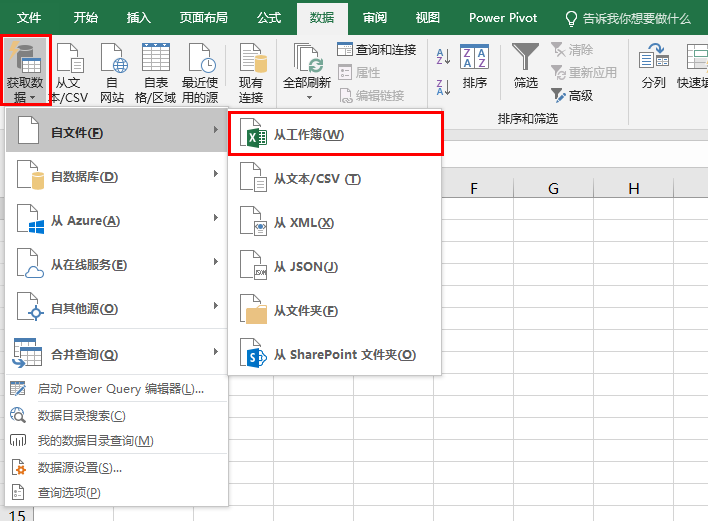
Task: Expand the 合并查询(Q) submenu
Action: coord(116,353)
